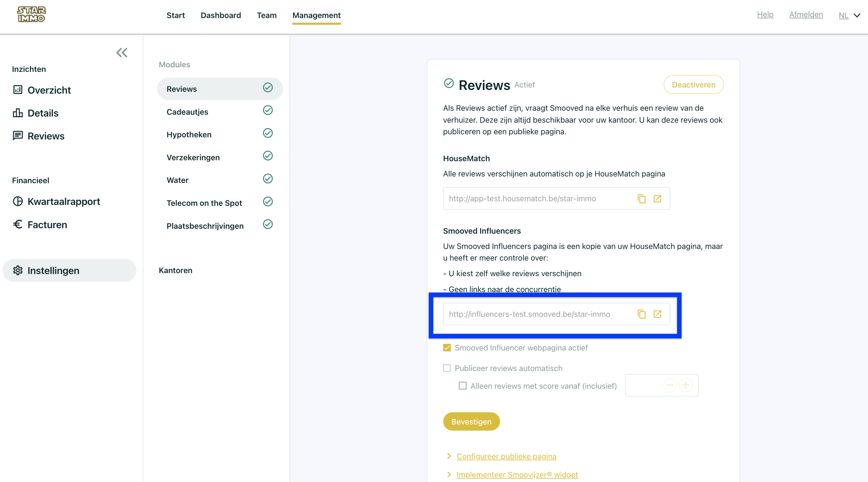Image resolution: width=868 pixels, height=482 pixels.
Task: Click the Afmelden link
Action: coord(806,14)
